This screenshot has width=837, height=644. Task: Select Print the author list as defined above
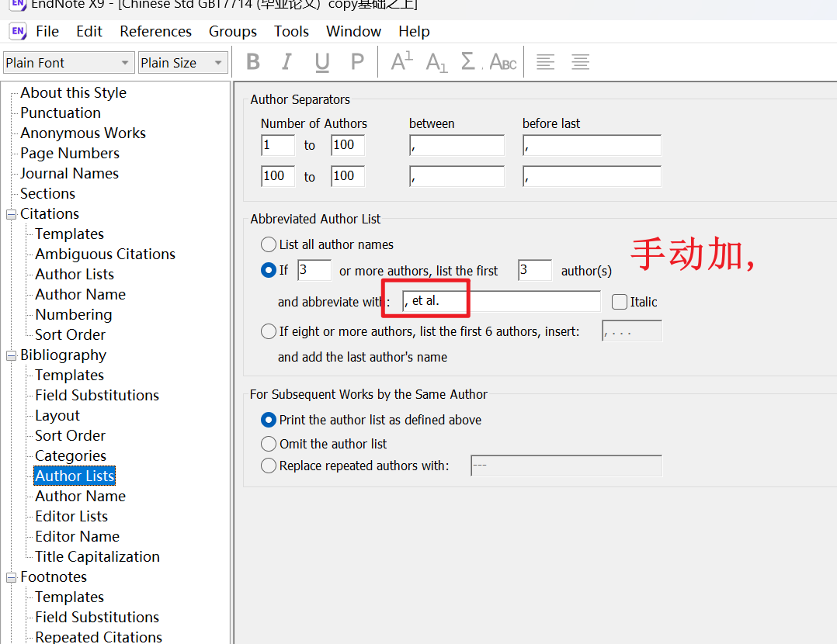(x=268, y=420)
